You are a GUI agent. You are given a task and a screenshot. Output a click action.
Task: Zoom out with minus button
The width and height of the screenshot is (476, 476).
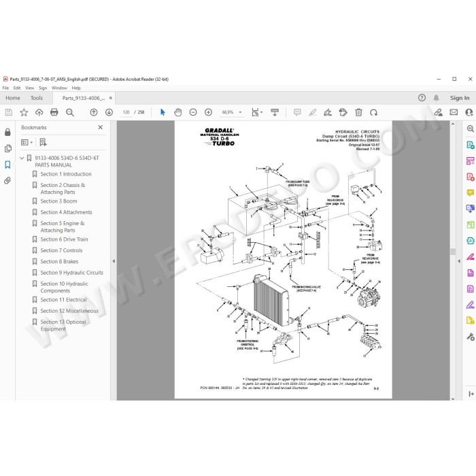(x=193, y=112)
